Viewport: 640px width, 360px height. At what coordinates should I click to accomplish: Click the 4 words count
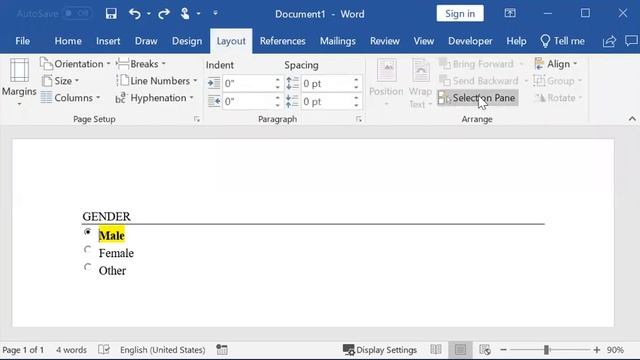coord(71,350)
